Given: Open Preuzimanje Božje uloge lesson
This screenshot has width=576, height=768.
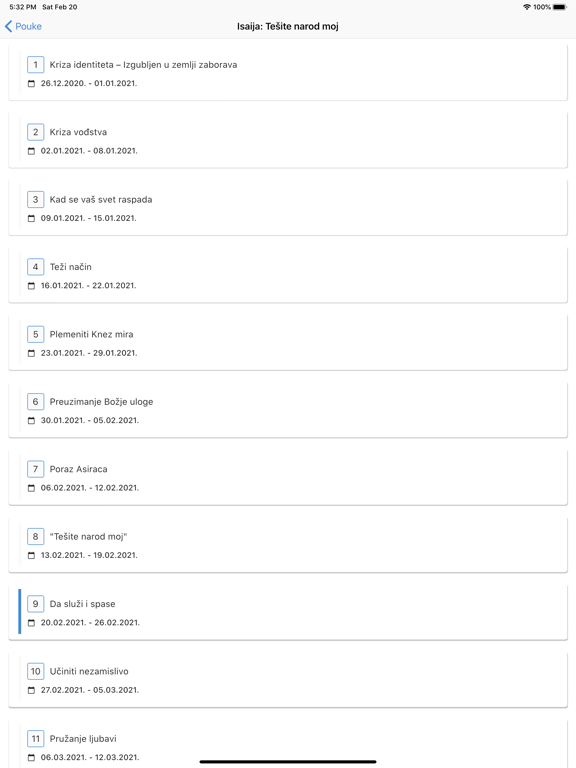Looking at the screenshot, I should click(288, 410).
